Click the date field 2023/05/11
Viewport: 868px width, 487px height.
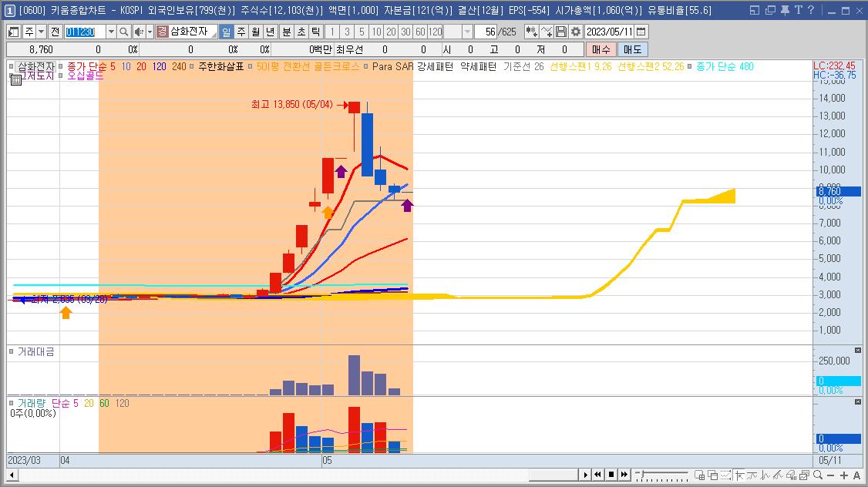click(x=610, y=32)
